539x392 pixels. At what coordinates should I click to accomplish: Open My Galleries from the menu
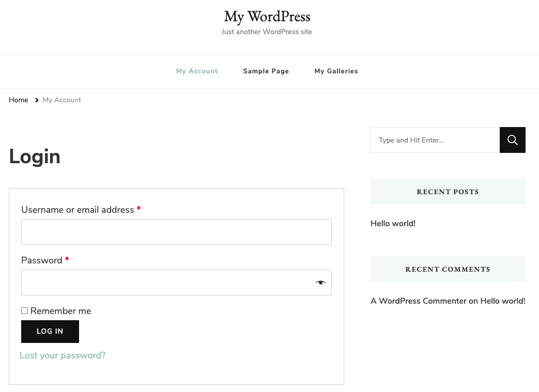336,71
